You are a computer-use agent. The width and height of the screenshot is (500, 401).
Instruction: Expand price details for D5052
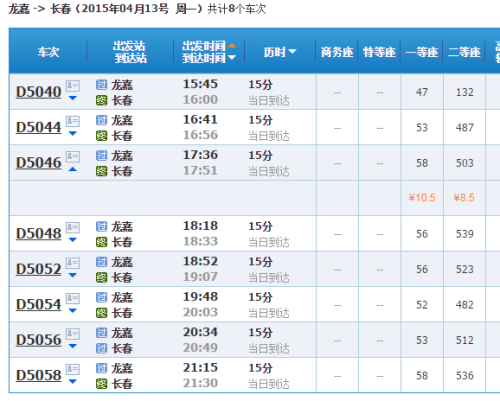73,275
